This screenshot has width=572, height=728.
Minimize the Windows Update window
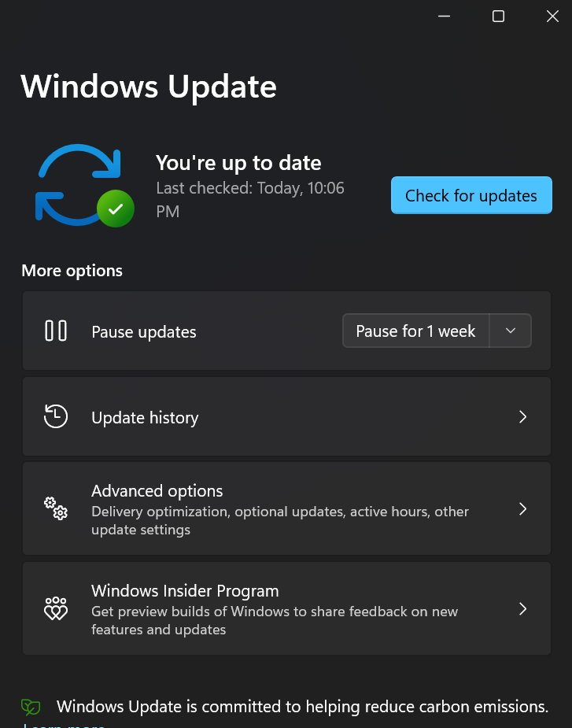[x=445, y=17]
